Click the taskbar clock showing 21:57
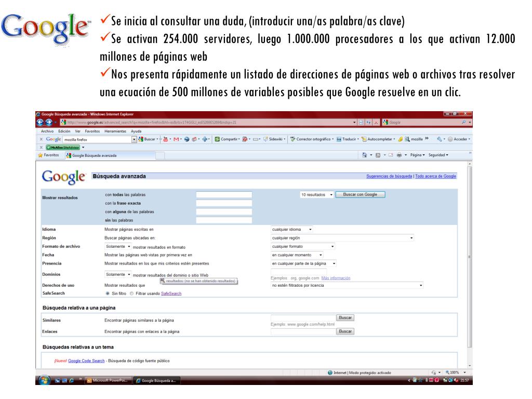This screenshot has width=532, height=399. point(464,381)
